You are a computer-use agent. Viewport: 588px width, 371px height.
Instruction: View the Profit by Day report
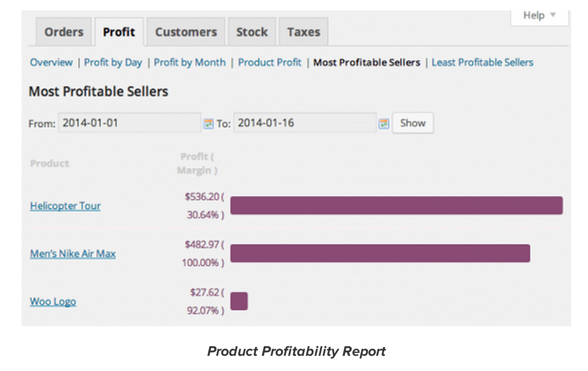coord(113,63)
